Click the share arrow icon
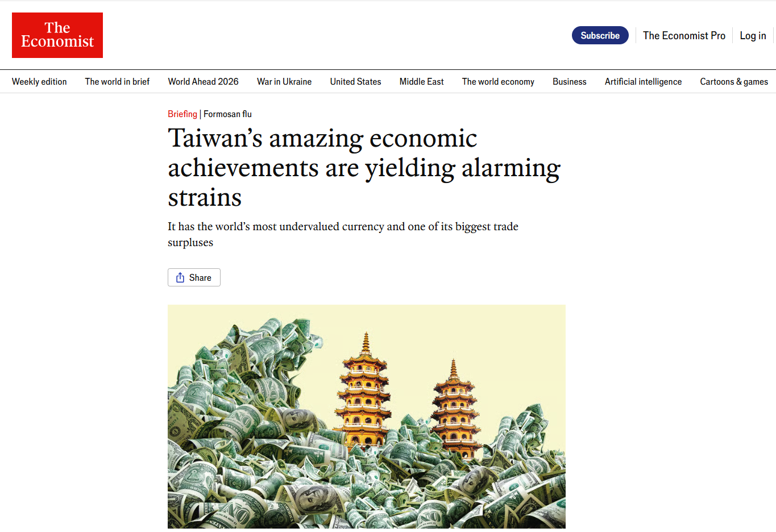This screenshot has width=776, height=532. 180,277
